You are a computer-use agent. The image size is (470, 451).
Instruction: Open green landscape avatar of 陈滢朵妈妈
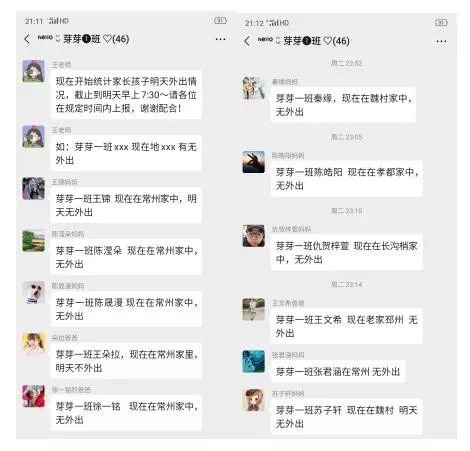tap(34, 241)
